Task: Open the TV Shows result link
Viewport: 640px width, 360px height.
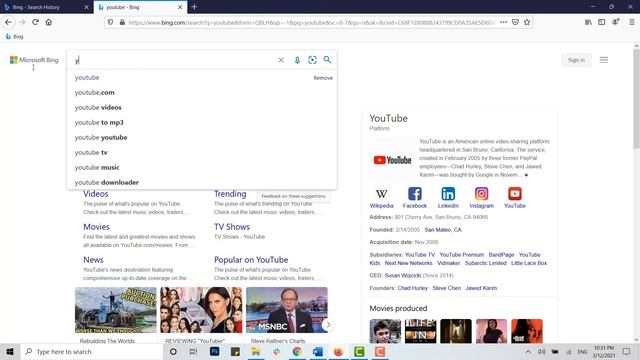Action: click(x=232, y=227)
